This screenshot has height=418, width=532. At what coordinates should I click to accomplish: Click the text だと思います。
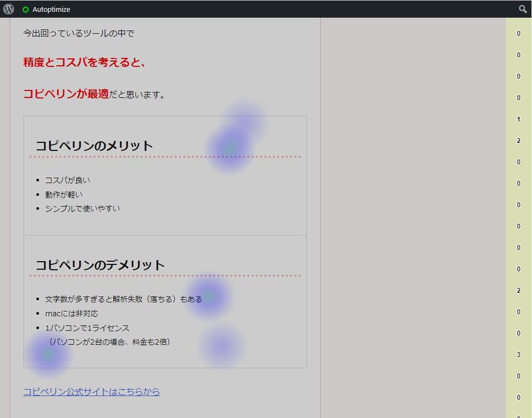137,94
